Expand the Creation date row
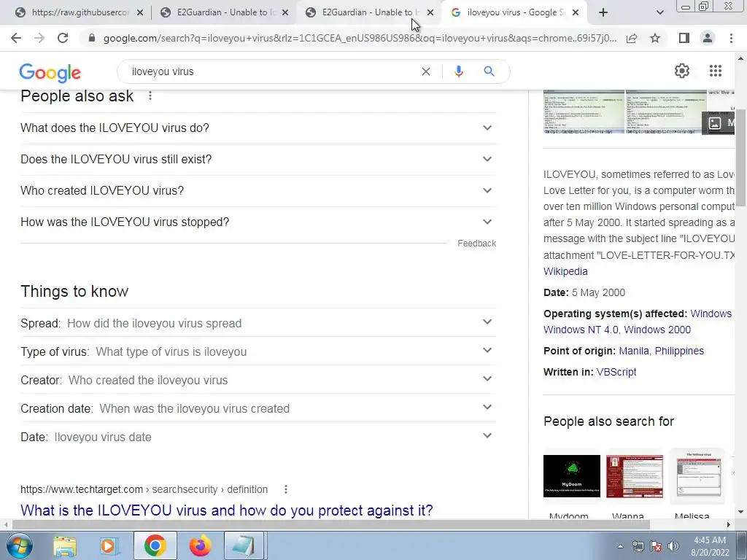 [258, 408]
